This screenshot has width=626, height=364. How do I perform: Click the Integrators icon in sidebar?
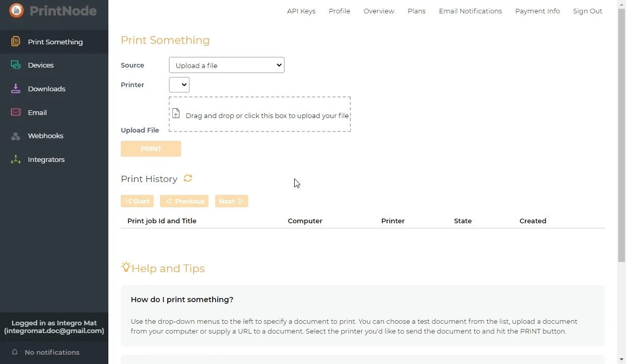coord(16,159)
